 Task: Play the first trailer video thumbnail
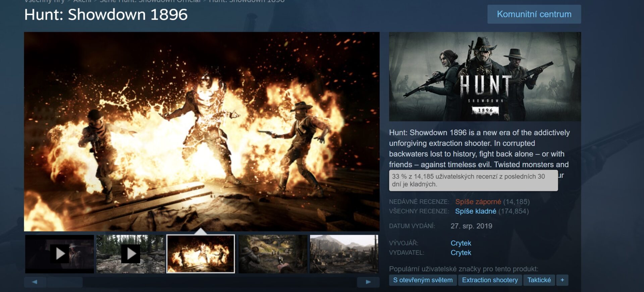click(x=60, y=254)
